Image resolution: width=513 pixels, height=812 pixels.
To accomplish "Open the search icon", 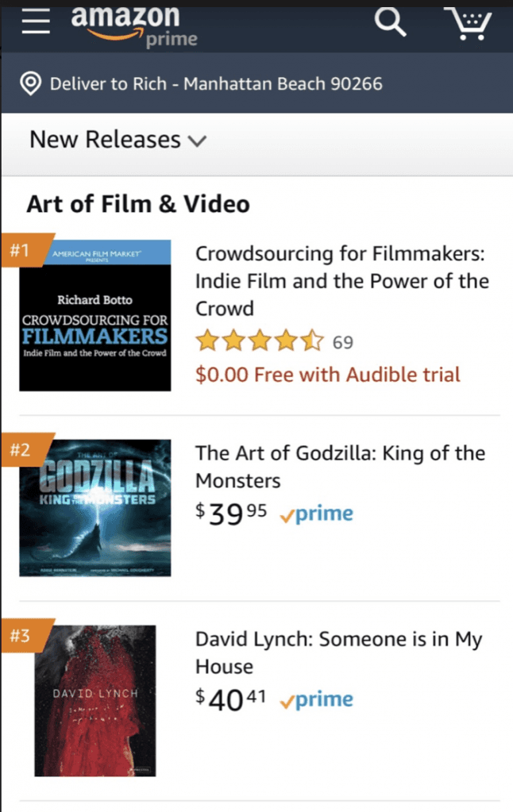I will [390, 23].
